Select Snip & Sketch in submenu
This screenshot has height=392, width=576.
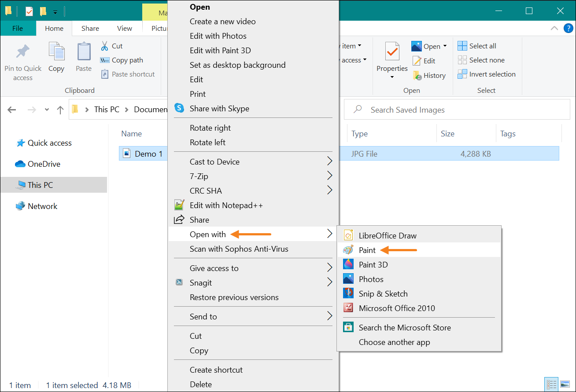click(x=383, y=293)
